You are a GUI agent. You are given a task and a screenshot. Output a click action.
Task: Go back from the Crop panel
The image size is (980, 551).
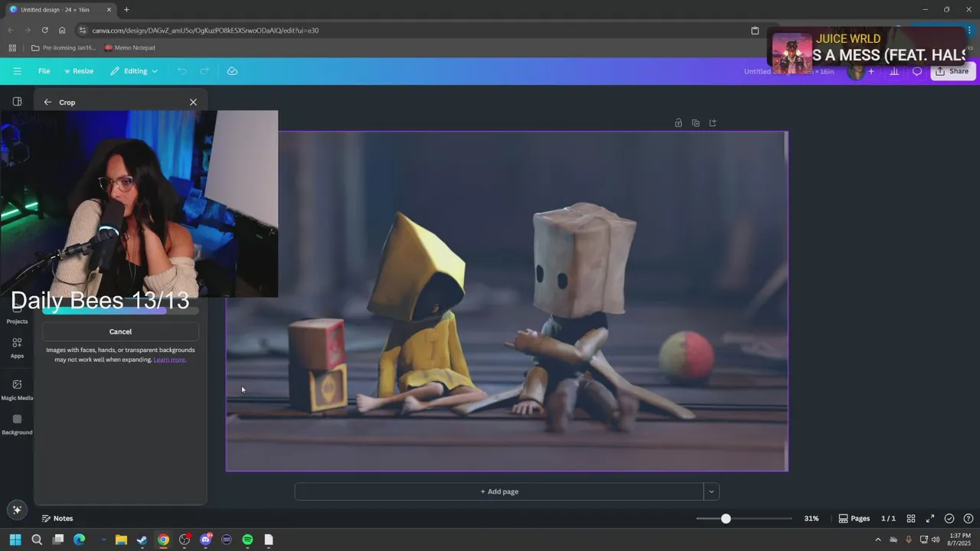tap(47, 102)
